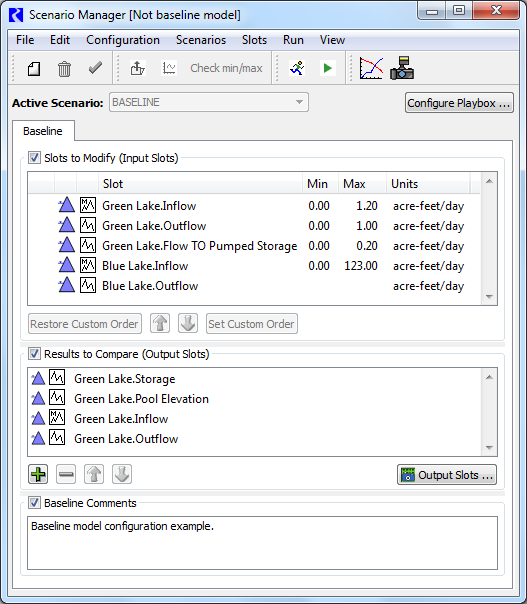The width and height of the screenshot is (527, 604).
Task: Click the new scenario page icon
Action: click(34, 69)
